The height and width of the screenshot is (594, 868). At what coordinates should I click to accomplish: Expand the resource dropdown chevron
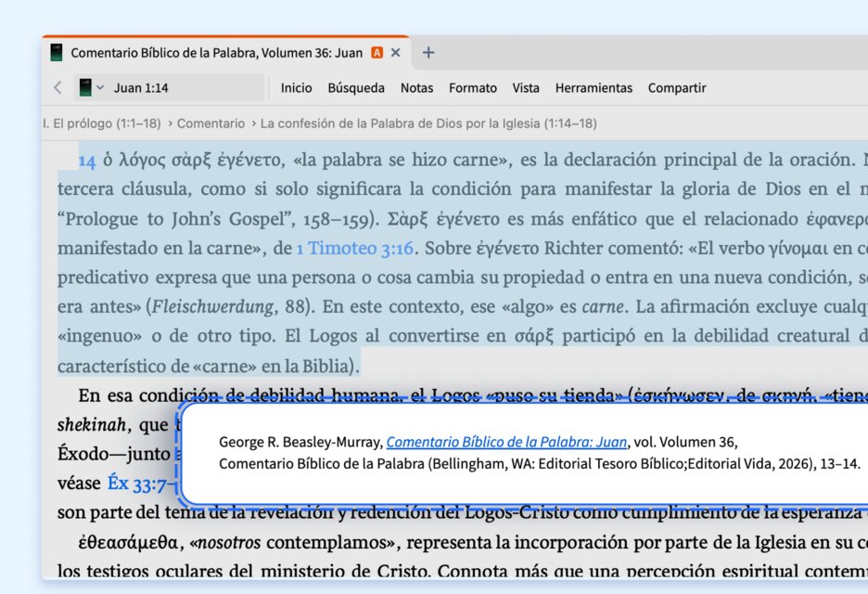pyautogui.click(x=100, y=87)
